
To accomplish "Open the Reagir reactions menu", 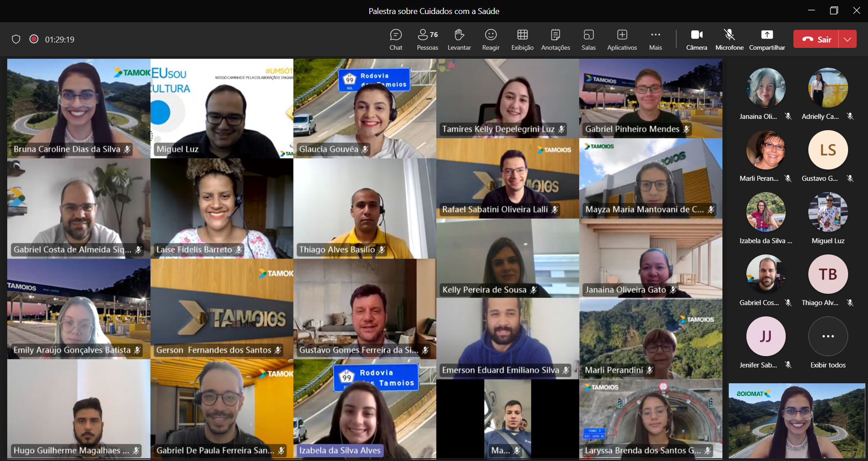I will coord(491,39).
